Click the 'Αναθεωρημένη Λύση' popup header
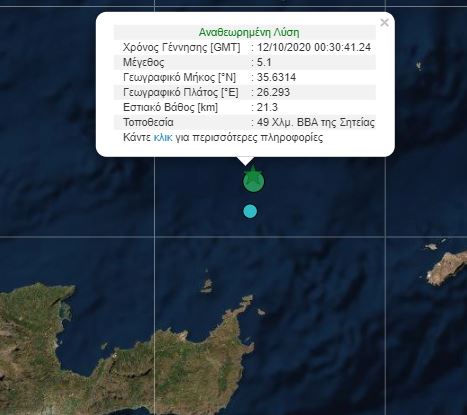 coord(249,32)
